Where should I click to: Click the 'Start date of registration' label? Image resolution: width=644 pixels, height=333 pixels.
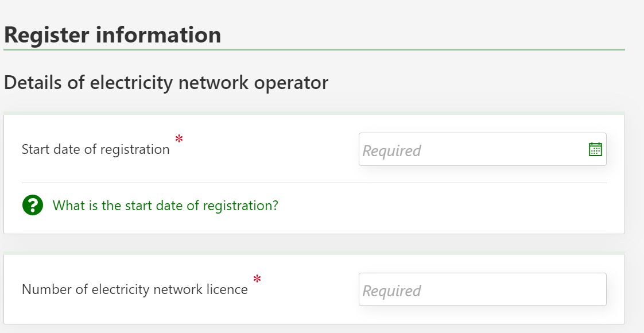tap(95, 149)
